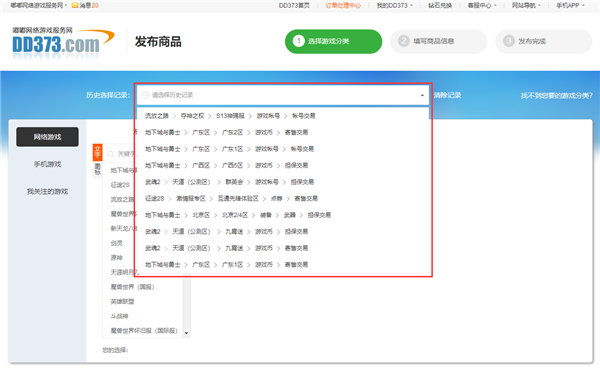This screenshot has height=370, width=600.
Task: Switch to the 文字 view tab
Action: (98, 152)
